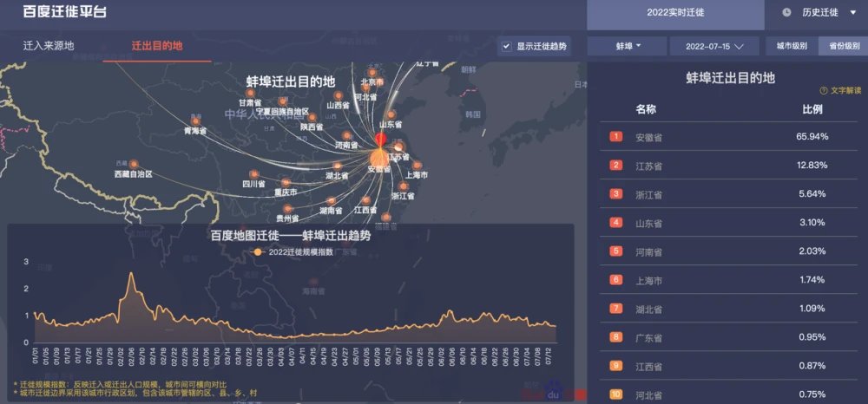
Task: Click the 西藏自治区 map marker dot
Action: click(x=133, y=164)
